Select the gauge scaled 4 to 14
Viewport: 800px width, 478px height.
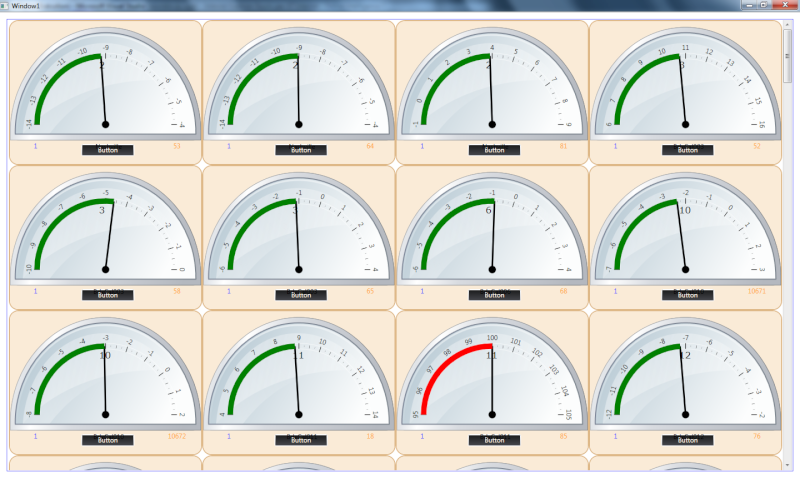[x=299, y=374]
